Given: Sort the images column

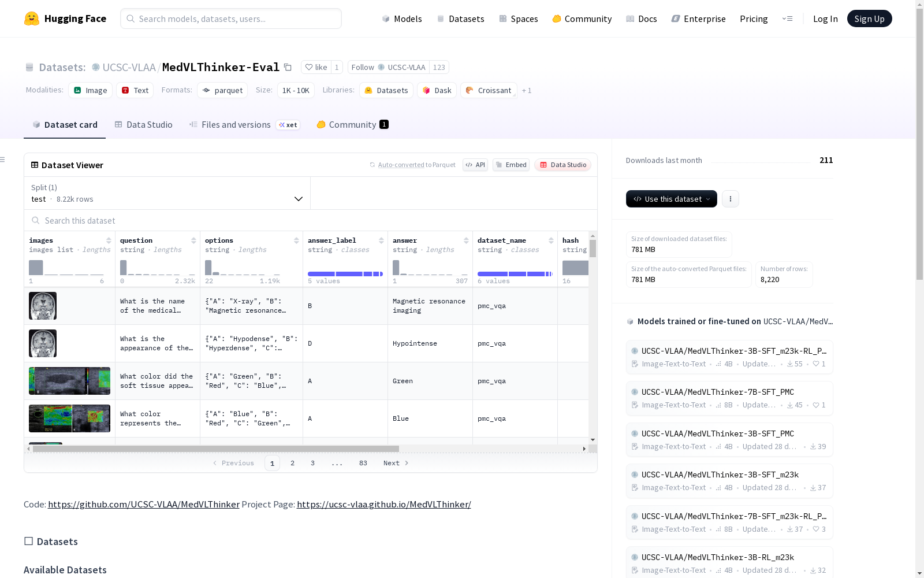Looking at the screenshot, I should tap(109, 240).
